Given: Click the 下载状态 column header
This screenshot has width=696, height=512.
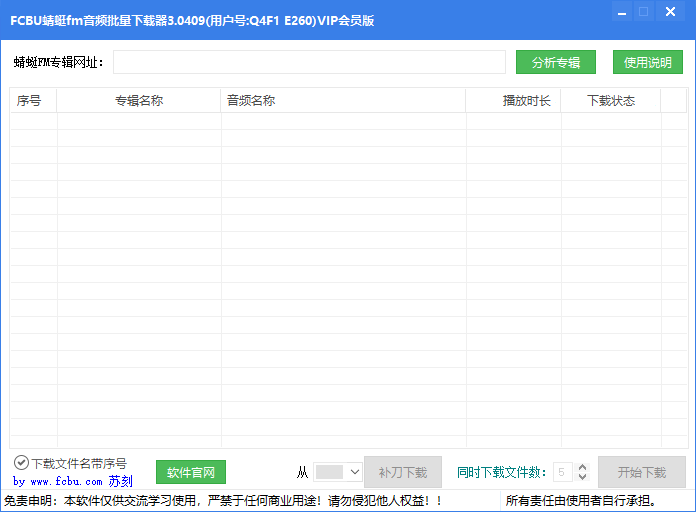Looking at the screenshot, I should [x=611, y=101].
